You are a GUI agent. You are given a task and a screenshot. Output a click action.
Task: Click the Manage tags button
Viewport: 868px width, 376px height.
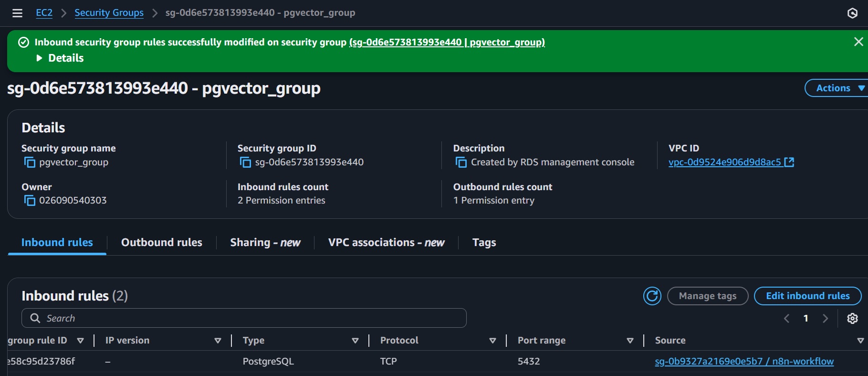click(x=708, y=296)
